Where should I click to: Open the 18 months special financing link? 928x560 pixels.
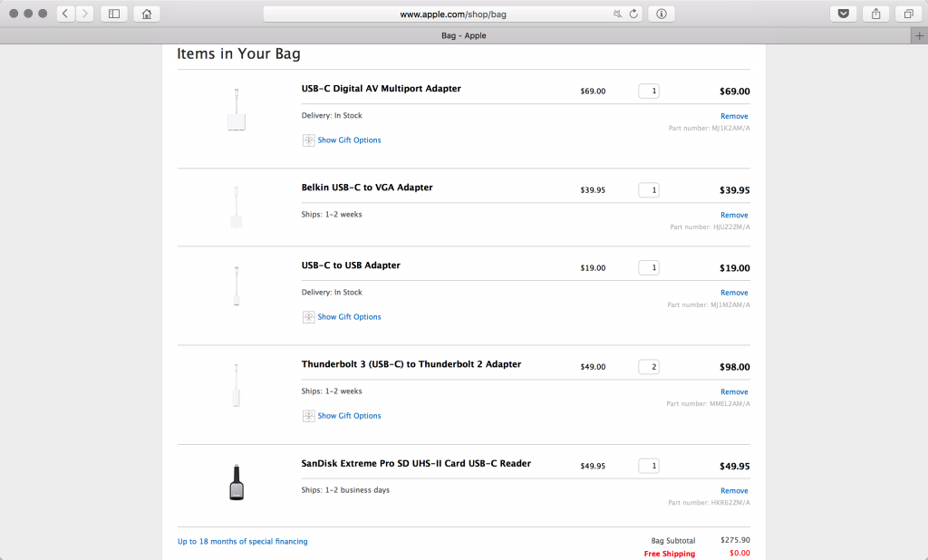242,541
